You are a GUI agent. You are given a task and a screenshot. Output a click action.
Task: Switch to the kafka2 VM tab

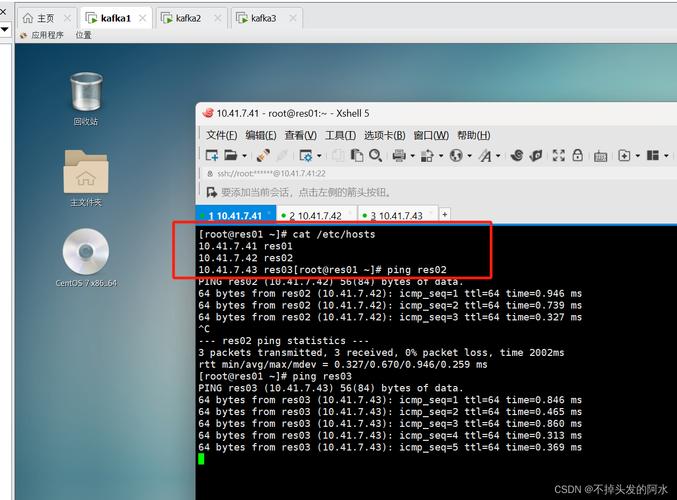click(189, 18)
